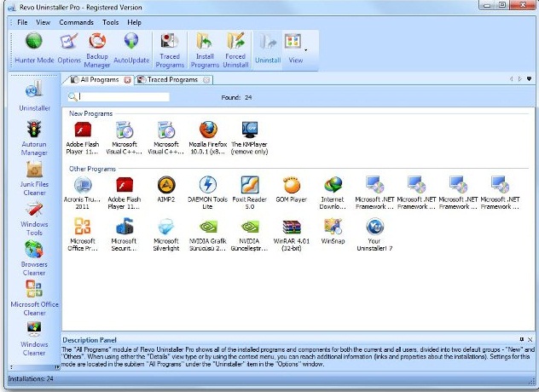539x392 pixels.
Task: Click the program search input field
Action: click(124, 97)
